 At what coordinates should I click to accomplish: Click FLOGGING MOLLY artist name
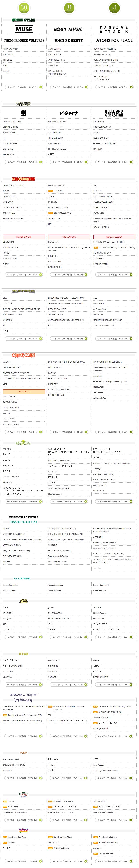(x=56, y=185)
